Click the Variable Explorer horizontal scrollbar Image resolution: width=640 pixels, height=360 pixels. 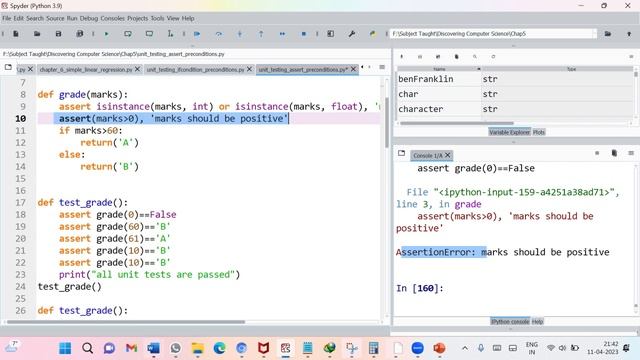456,123
